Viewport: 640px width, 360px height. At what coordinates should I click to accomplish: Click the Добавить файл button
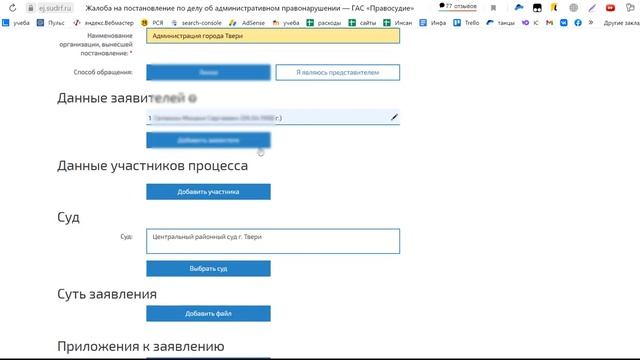[208, 313]
